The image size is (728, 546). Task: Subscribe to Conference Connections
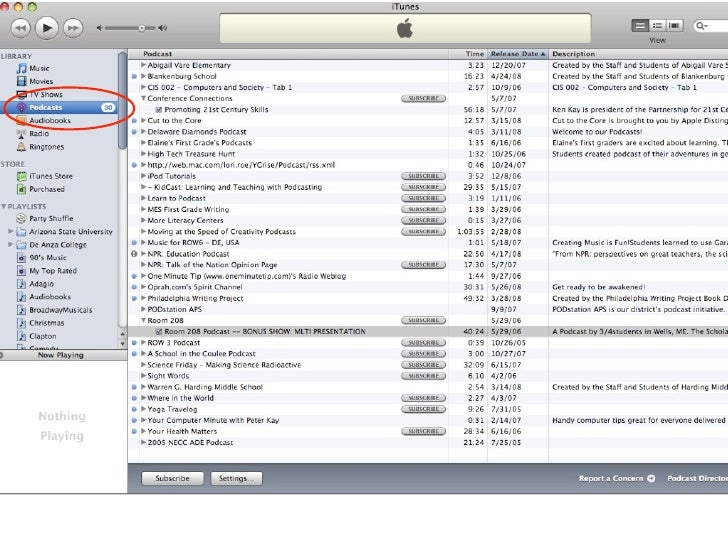[423, 98]
